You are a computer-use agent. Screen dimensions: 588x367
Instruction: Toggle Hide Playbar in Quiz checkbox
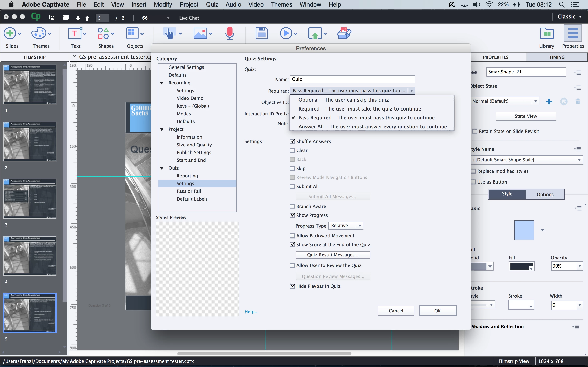[x=292, y=286]
